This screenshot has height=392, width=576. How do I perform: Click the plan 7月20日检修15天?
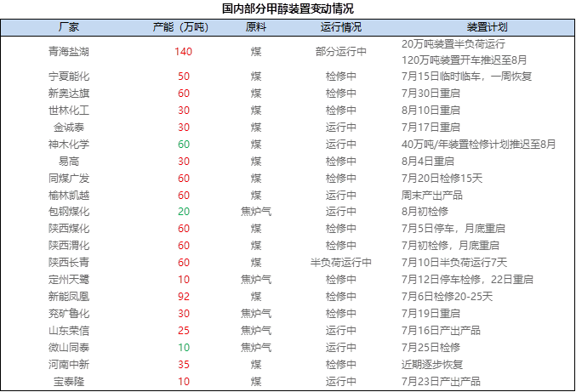(x=442, y=179)
